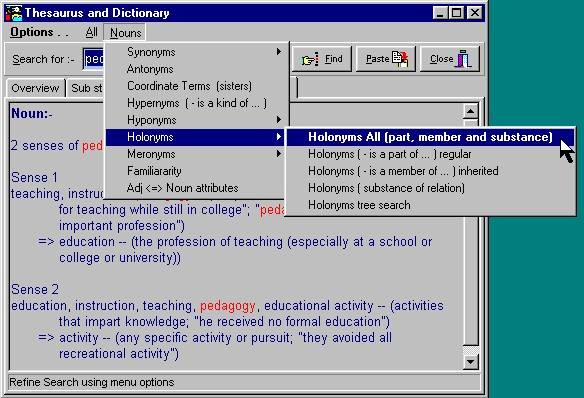This screenshot has height=398, width=584.
Task: Select Antonyms from the Nouns menu
Action: [x=197, y=69]
